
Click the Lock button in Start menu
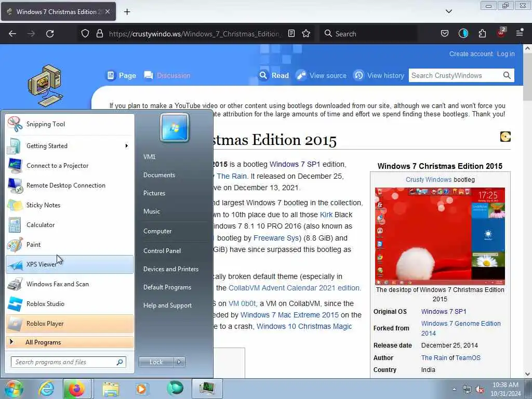(156, 362)
